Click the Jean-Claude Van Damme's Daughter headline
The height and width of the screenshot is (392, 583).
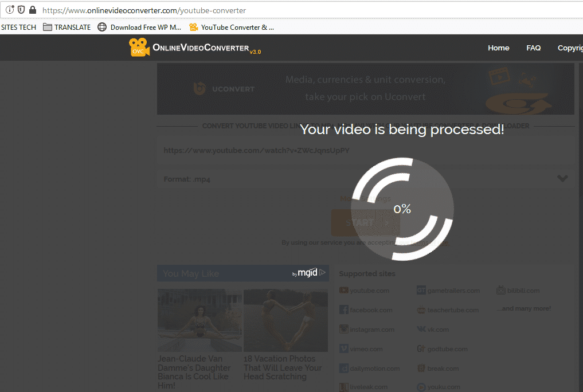tap(194, 372)
